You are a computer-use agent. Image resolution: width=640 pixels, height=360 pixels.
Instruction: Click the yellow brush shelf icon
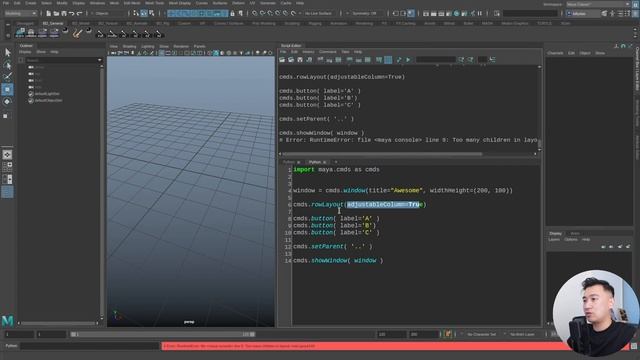click(x=77, y=33)
